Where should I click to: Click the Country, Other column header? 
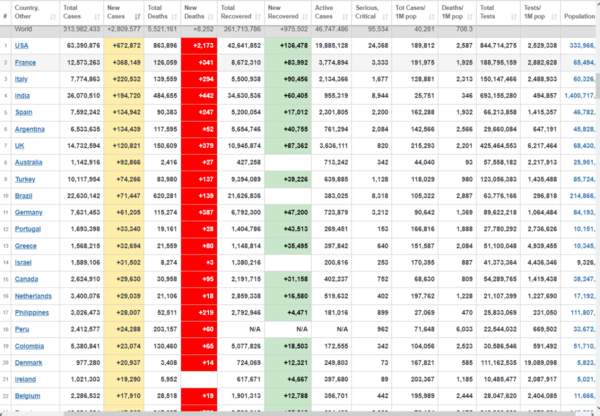pyautogui.click(x=29, y=13)
